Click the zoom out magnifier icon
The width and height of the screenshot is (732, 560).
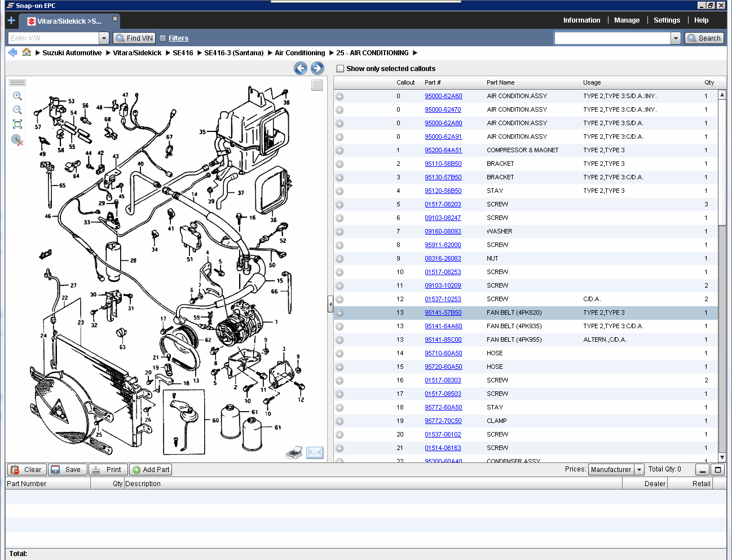tap(17, 110)
